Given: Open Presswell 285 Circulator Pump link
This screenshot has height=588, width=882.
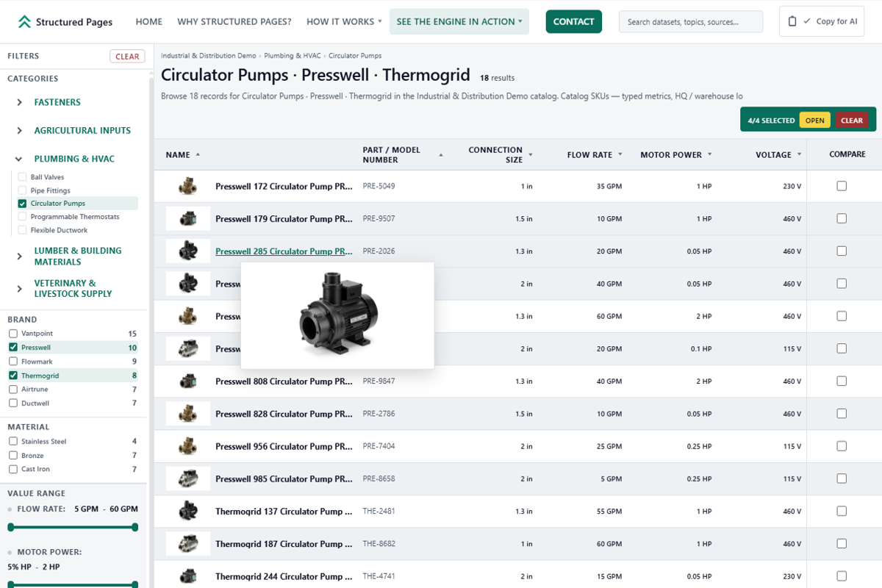Looking at the screenshot, I should pos(284,251).
